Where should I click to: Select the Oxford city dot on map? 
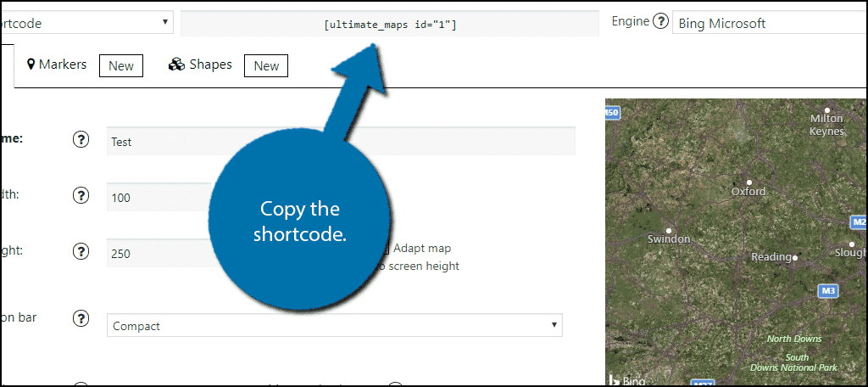coord(748,182)
